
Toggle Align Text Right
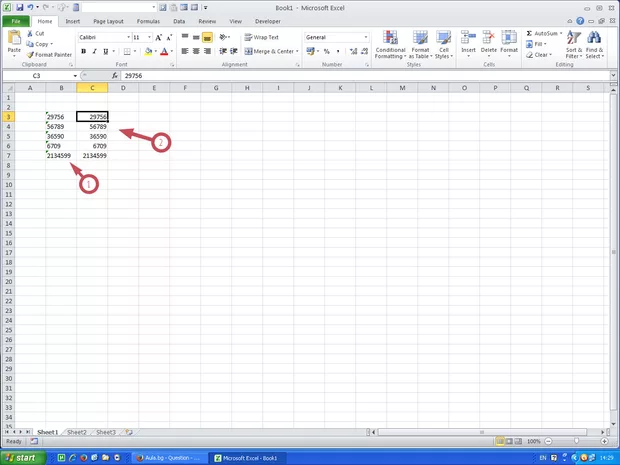207,51
